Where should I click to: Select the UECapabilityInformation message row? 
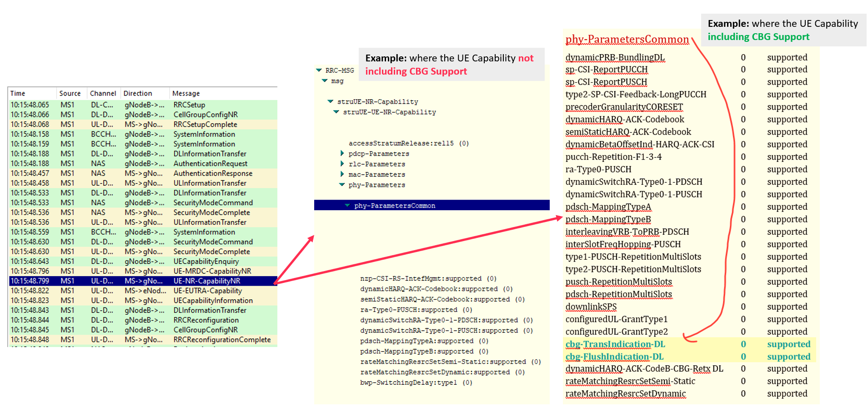click(143, 301)
